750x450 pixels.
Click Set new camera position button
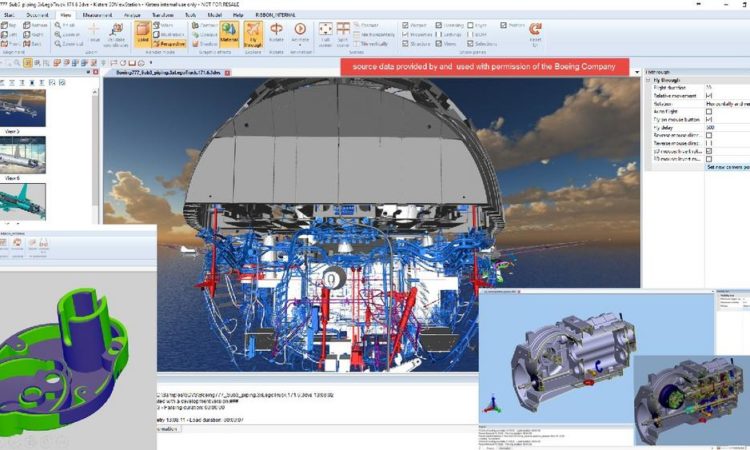pyautogui.click(x=728, y=167)
